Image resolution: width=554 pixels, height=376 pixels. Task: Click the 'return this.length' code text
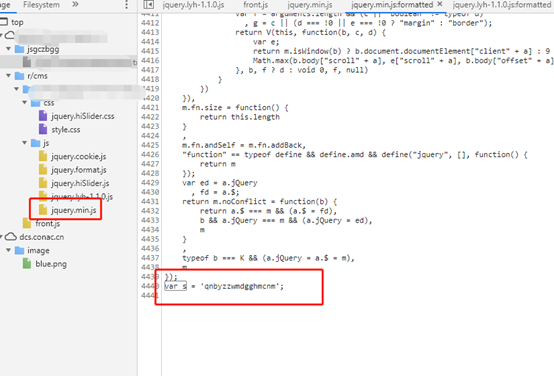240,117
